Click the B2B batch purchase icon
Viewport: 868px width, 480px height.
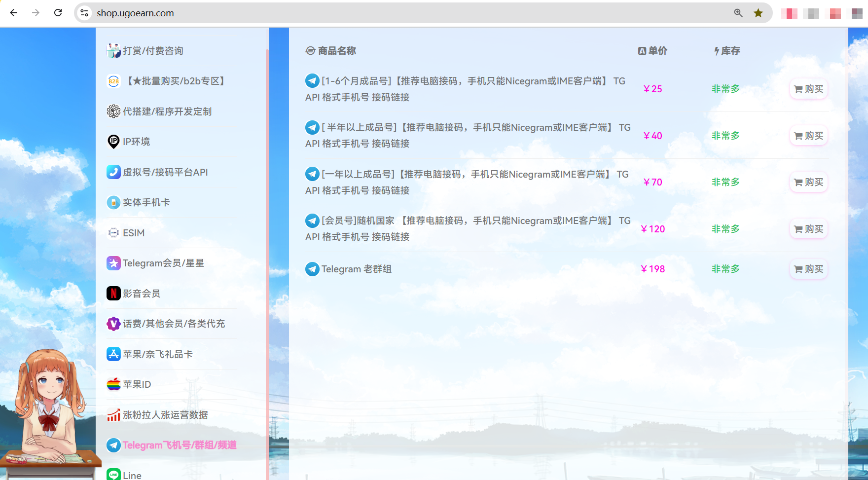click(x=113, y=81)
